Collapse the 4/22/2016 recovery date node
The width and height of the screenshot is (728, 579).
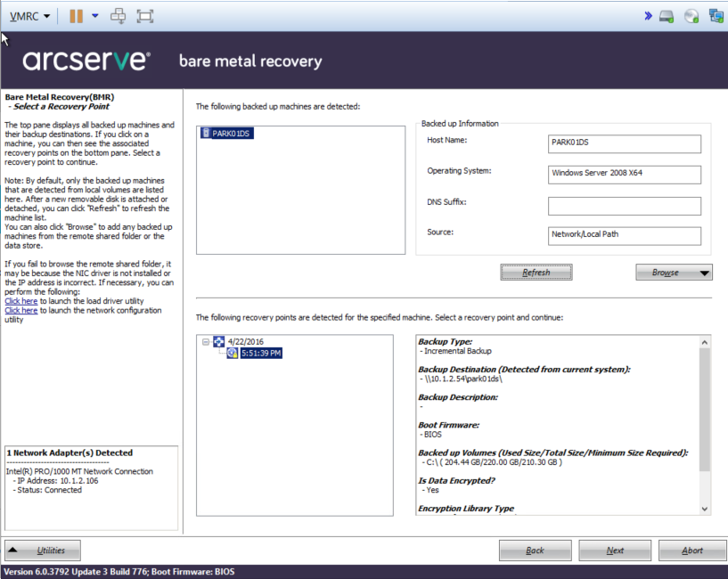tap(206, 342)
